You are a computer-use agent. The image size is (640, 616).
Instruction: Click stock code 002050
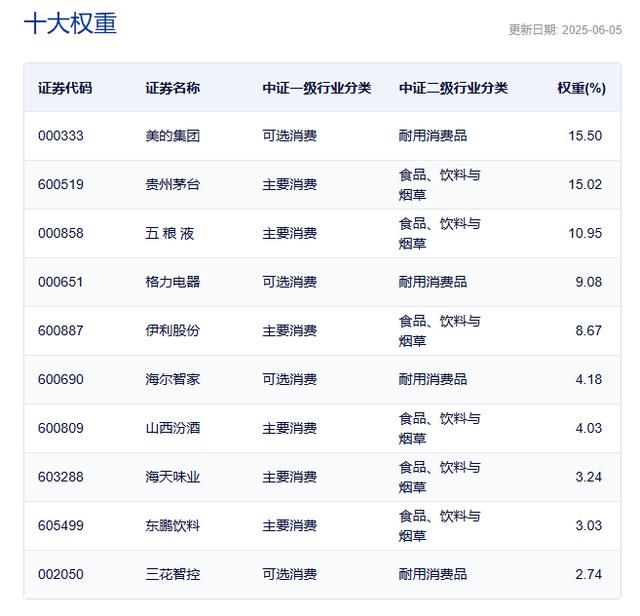click(x=61, y=575)
